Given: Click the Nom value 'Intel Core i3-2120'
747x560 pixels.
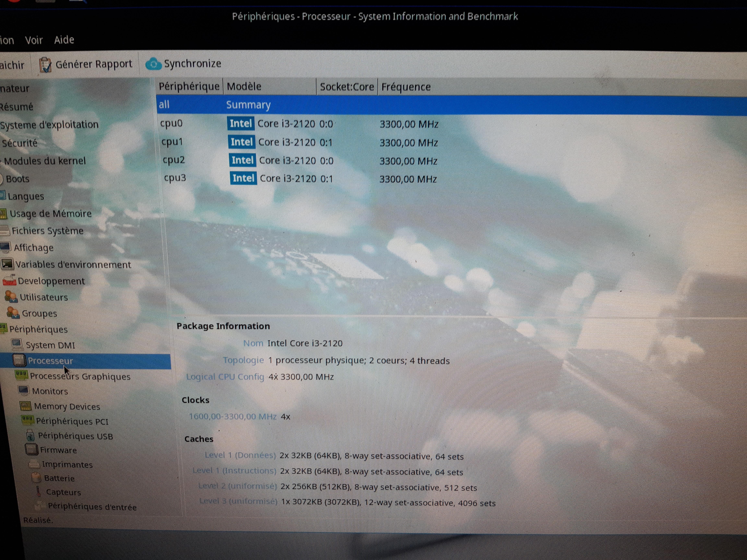Looking at the screenshot, I should click(x=305, y=343).
